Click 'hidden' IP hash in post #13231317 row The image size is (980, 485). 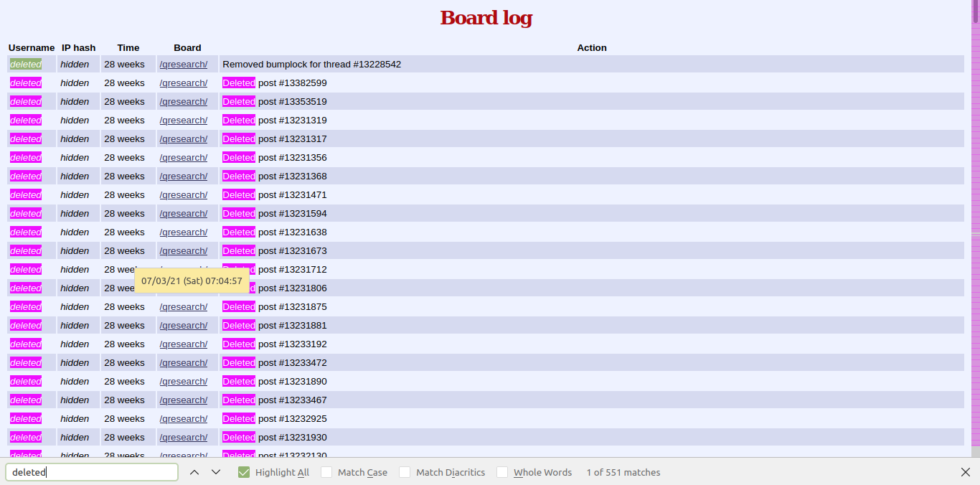coord(75,139)
